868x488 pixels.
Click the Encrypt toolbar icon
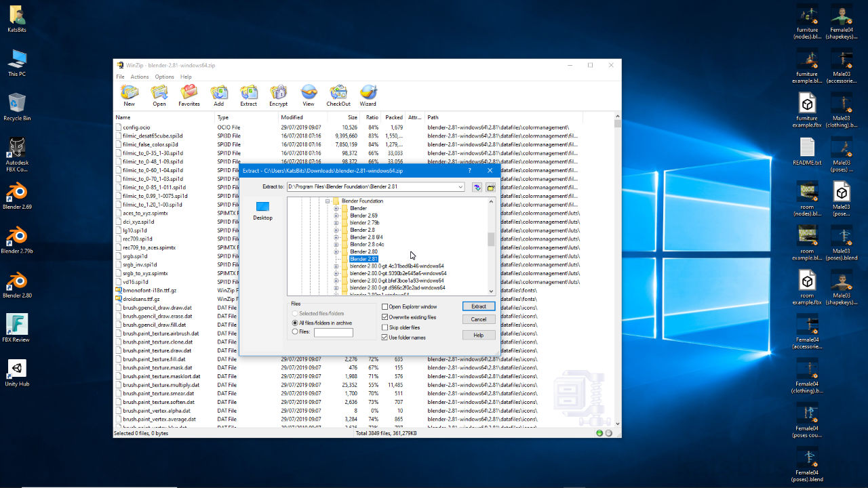[x=278, y=94]
